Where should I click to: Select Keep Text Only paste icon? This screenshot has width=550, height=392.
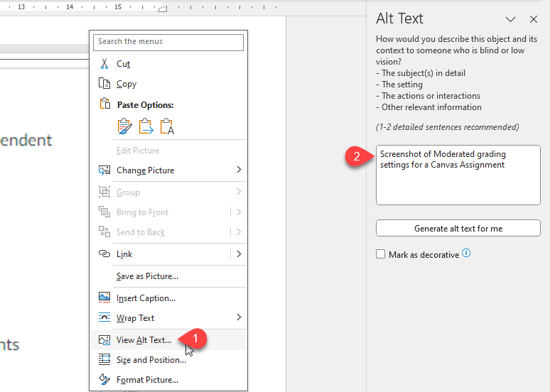click(167, 126)
